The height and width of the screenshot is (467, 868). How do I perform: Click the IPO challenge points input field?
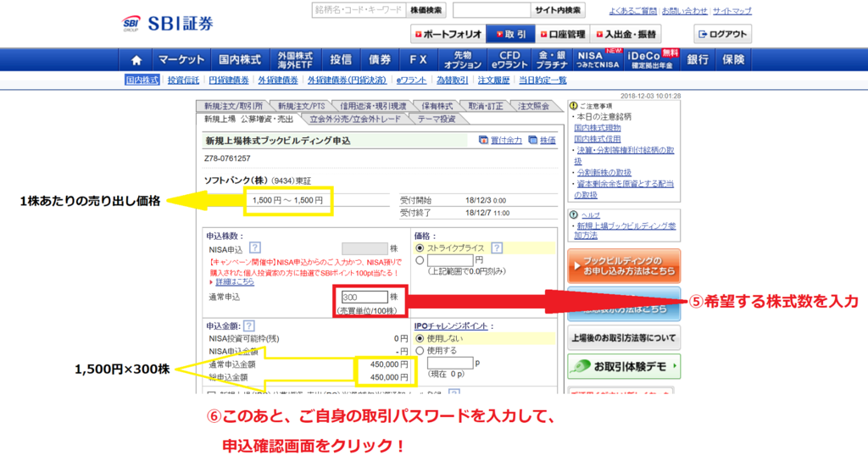(450, 363)
